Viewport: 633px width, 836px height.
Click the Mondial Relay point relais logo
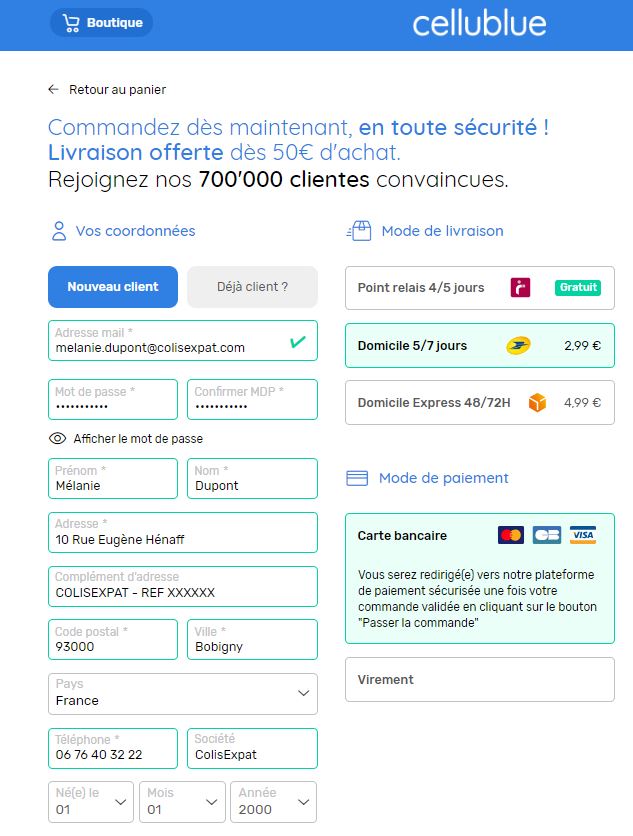pos(520,287)
